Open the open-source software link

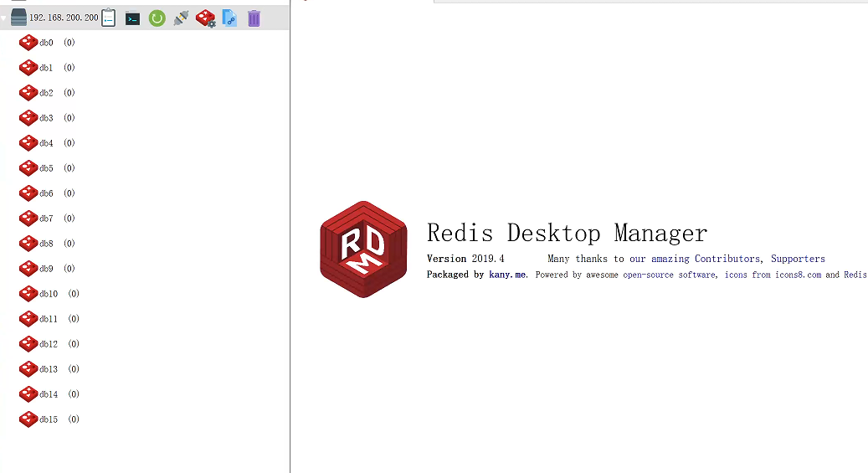pyautogui.click(x=669, y=275)
